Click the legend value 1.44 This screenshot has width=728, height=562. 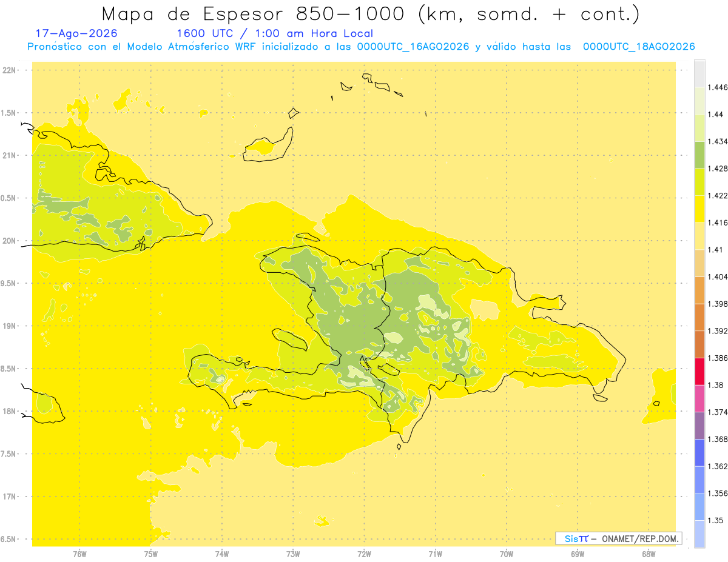716,115
